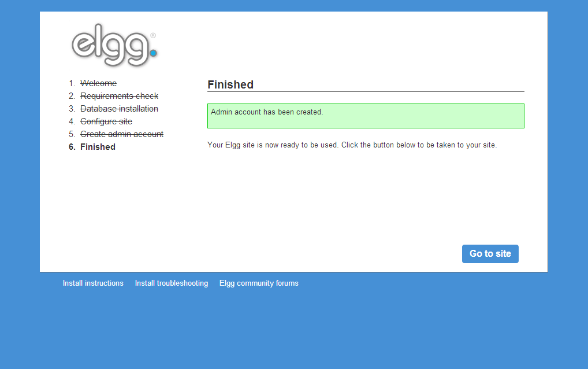Click the Create admin account step
The width and height of the screenshot is (588, 369).
click(x=122, y=134)
